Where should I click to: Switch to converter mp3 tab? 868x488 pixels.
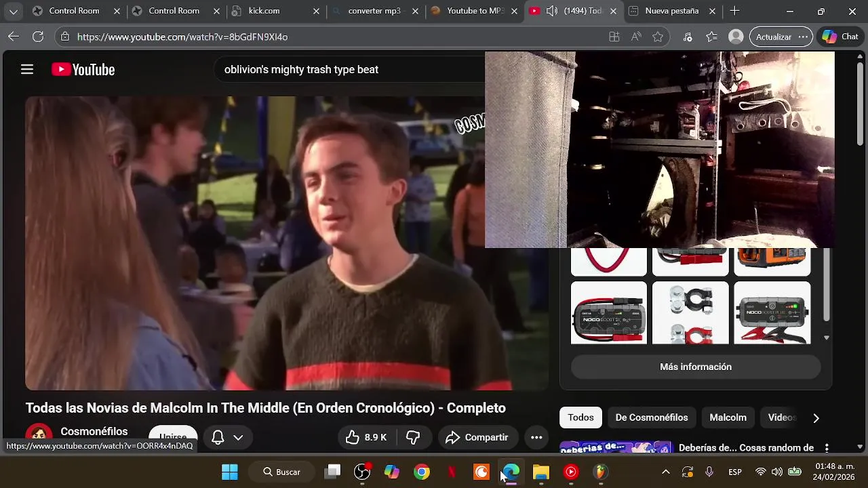click(x=376, y=11)
